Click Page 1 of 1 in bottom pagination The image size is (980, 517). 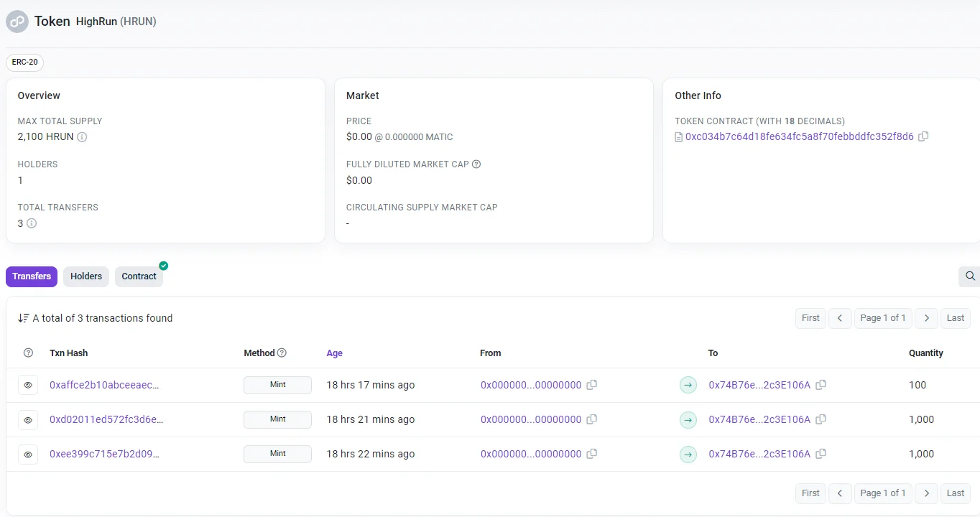(883, 493)
